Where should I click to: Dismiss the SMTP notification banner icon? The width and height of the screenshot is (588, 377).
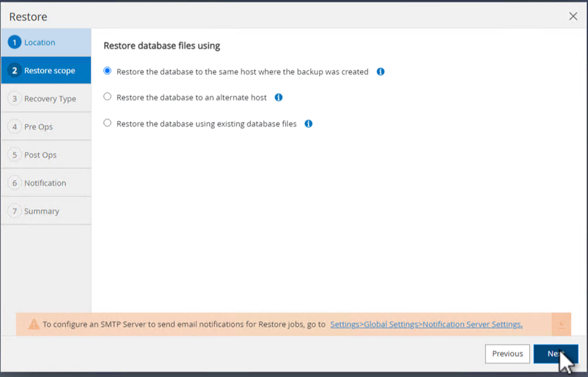(x=561, y=324)
